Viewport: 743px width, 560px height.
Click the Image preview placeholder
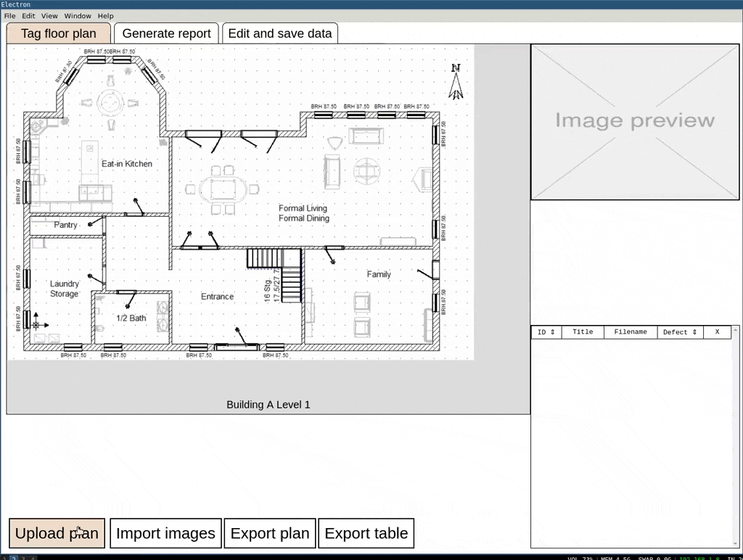coord(635,121)
